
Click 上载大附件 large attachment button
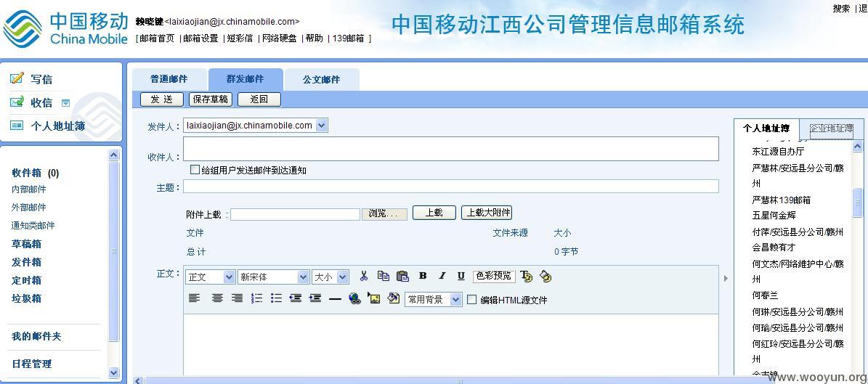pos(487,213)
